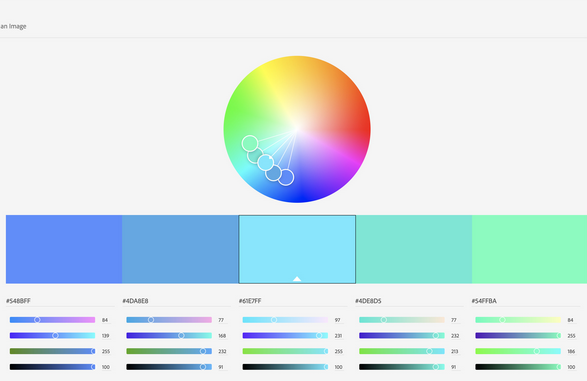587x381 pixels.
Task: Click the #548BFF hex value field
Action: tap(60, 301)
